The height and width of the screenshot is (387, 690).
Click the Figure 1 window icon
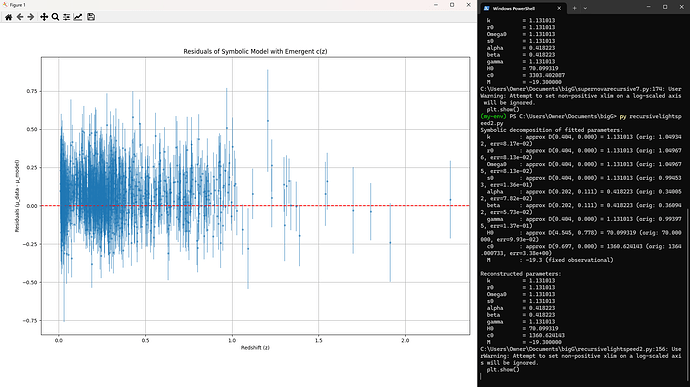click(5, 5)
